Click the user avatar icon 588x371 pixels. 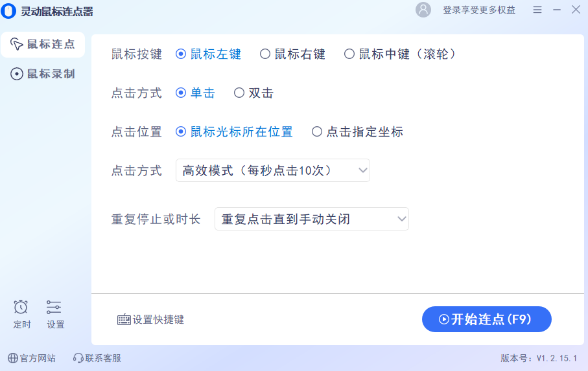(423, 10)
